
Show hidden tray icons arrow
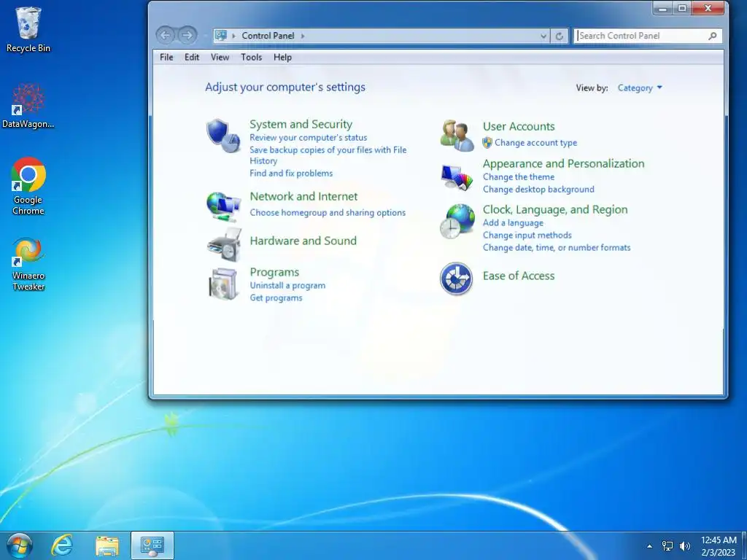pos(649,546)
